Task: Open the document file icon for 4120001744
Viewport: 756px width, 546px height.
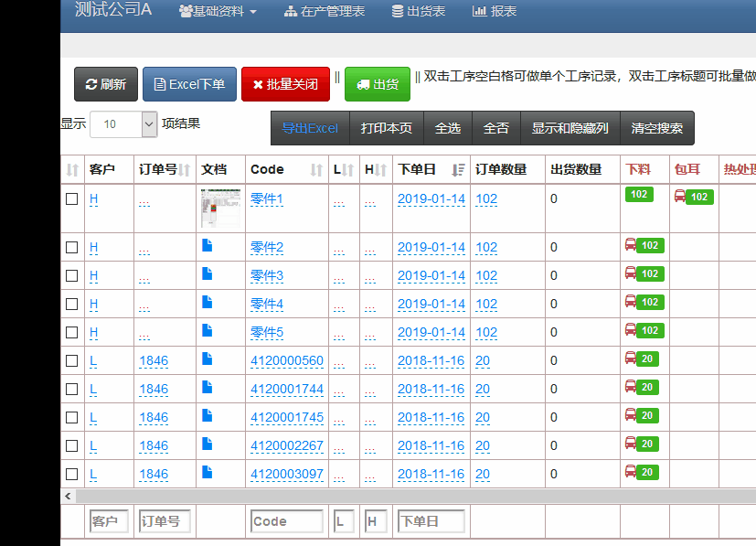Action: (207, 387)
